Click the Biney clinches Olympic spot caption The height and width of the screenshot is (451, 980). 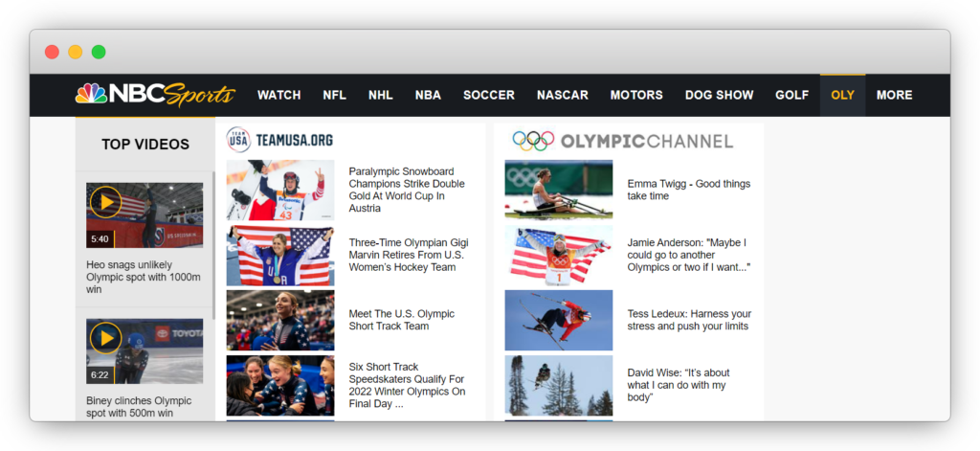coord(139,407)
